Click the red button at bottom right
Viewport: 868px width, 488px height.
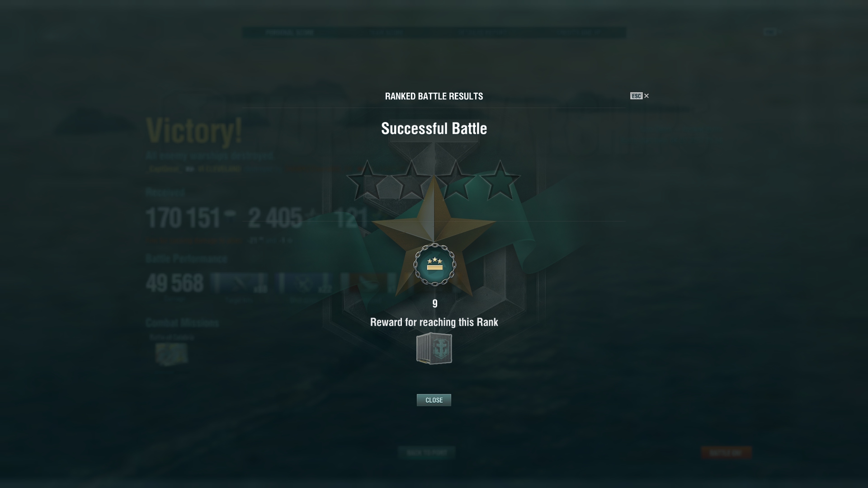[x=726, y=452]
